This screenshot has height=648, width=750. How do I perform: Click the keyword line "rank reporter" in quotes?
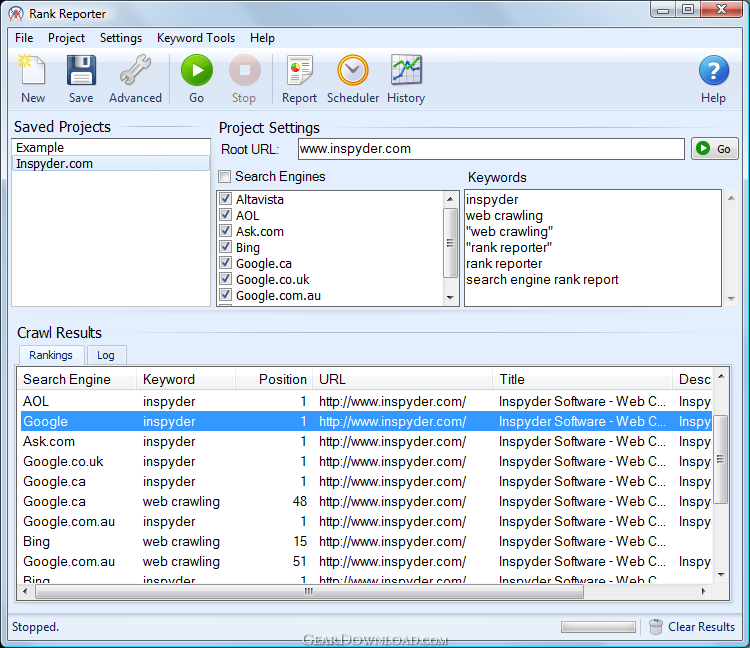[x=509, y=247]
